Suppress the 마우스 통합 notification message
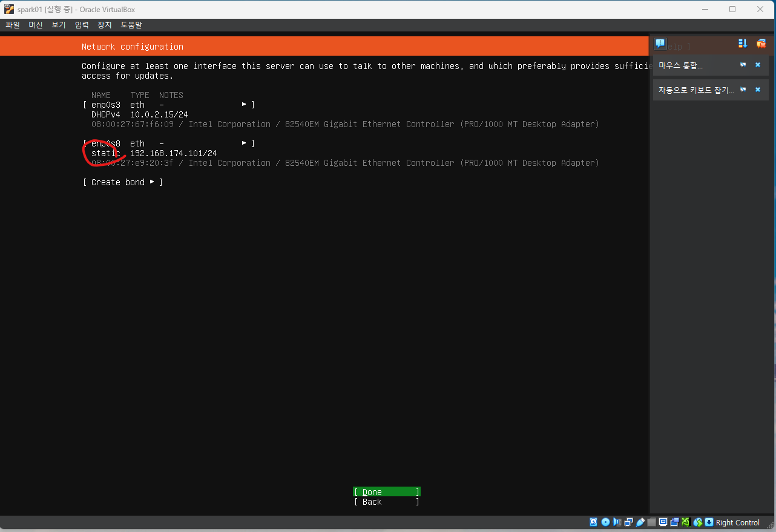This screenshot has height=532, width=776. (x=743, y=65)
